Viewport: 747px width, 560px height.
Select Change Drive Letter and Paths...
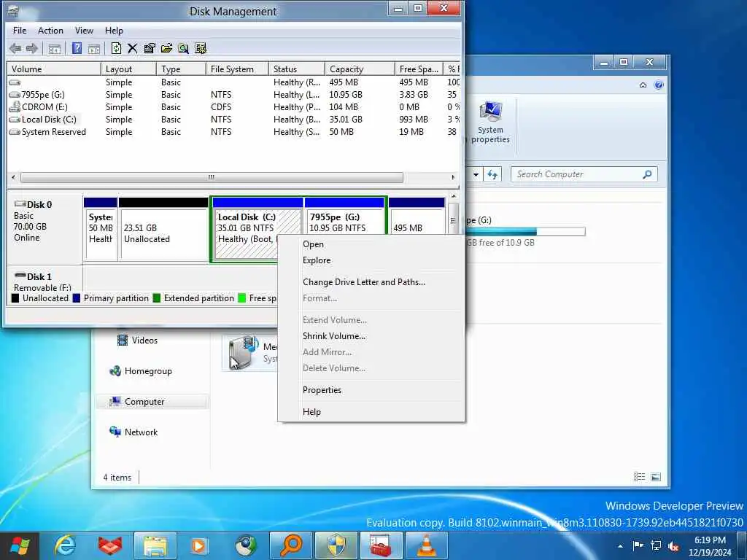point(371,282)
